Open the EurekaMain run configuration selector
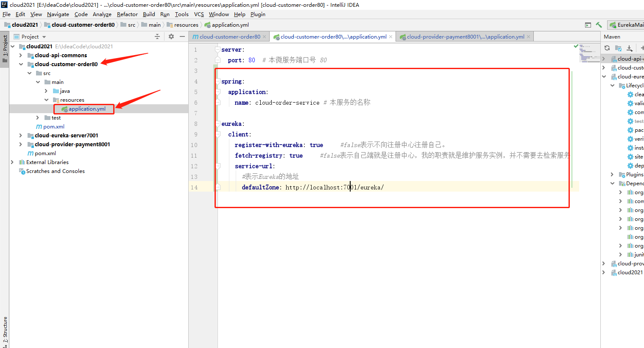This screenshot has height=348, width=644. [626, 25]
